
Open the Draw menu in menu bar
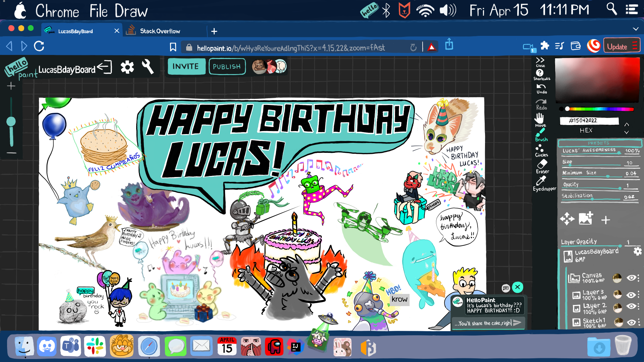(131, 11)
